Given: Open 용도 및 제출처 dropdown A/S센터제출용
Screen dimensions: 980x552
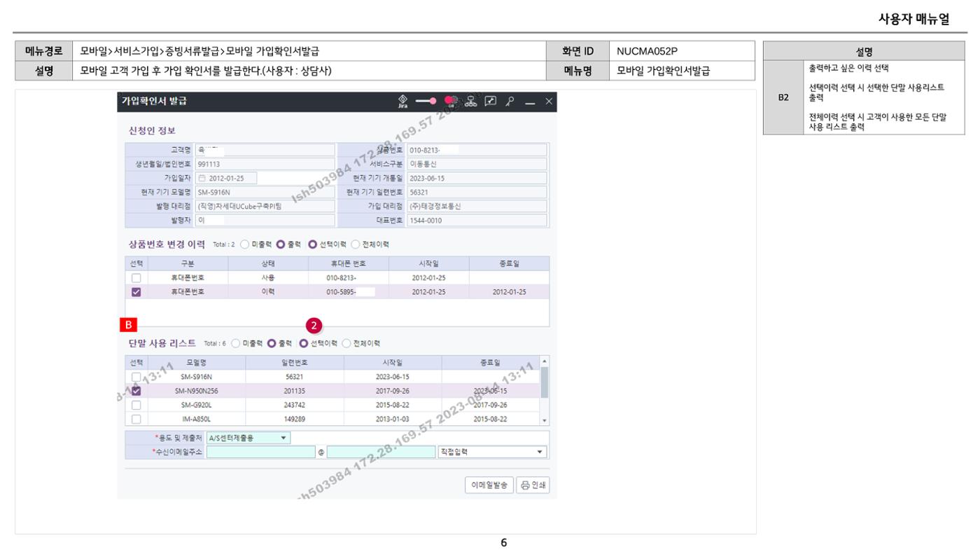Looking at the screenshot, I should pyautogui.click(x=248, y=438).
